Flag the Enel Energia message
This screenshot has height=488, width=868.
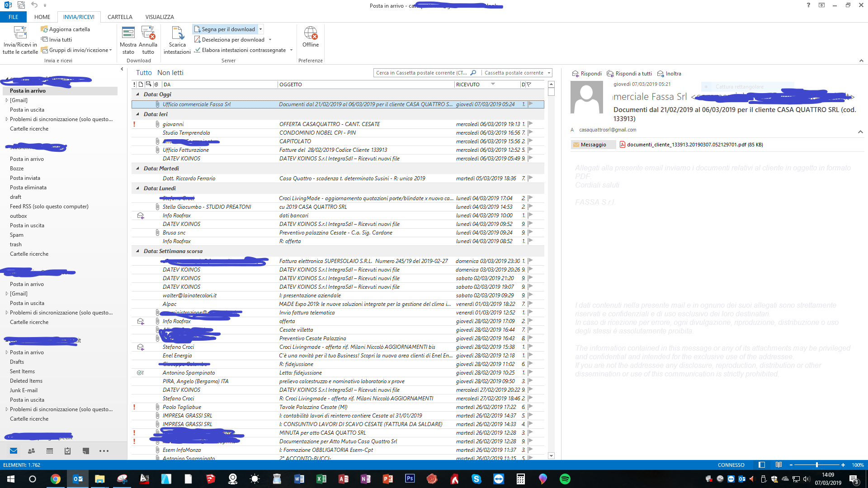(x=530, y=356)
